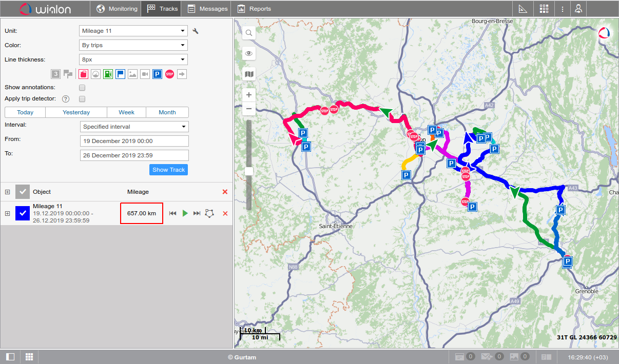Click the wrench icon beside the Unit field
This screenshot has width=619, height=364.
195,31
